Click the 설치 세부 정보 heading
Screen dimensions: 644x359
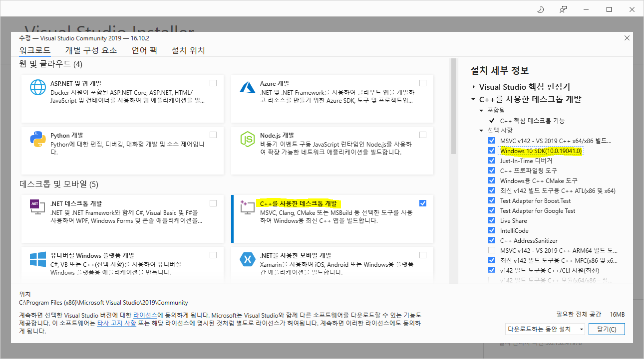tap(500, 70)
